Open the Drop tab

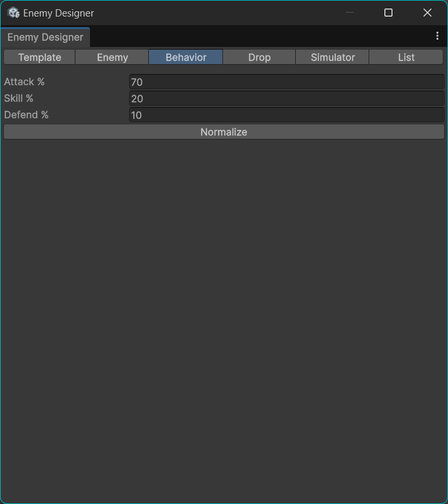coord(259,58)
